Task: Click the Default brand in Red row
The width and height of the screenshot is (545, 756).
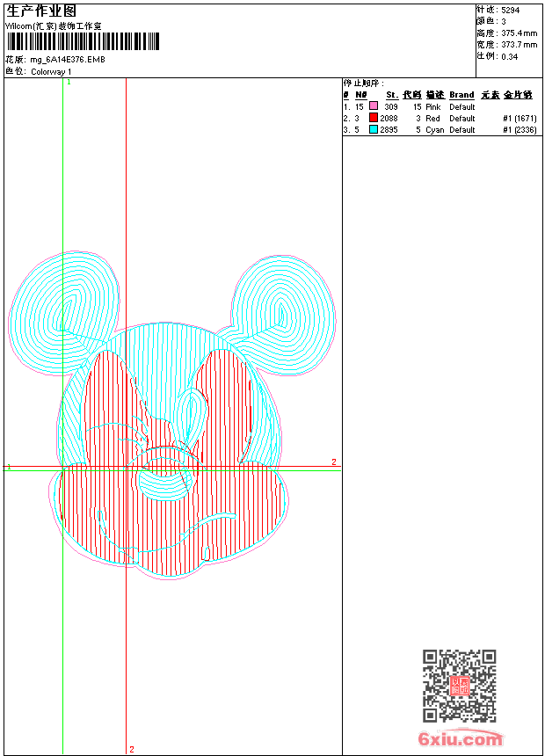Action: point(462,119)
